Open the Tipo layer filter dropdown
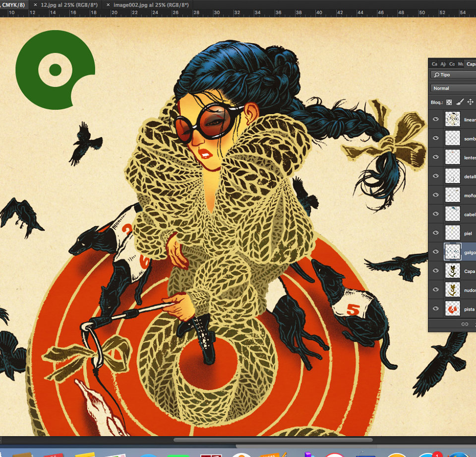The height and width of the screenshot is (457, 476). pos(453,75)
